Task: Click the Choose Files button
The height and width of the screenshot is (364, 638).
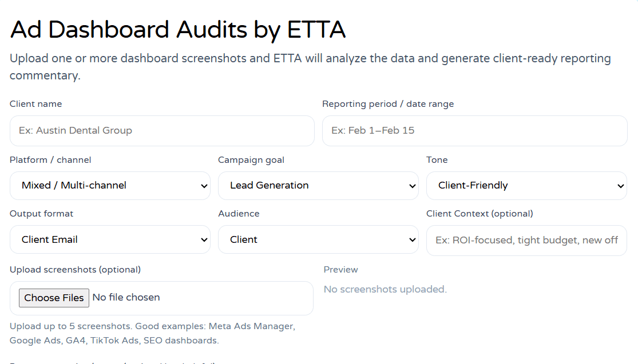Action: (x=54, y=298)
